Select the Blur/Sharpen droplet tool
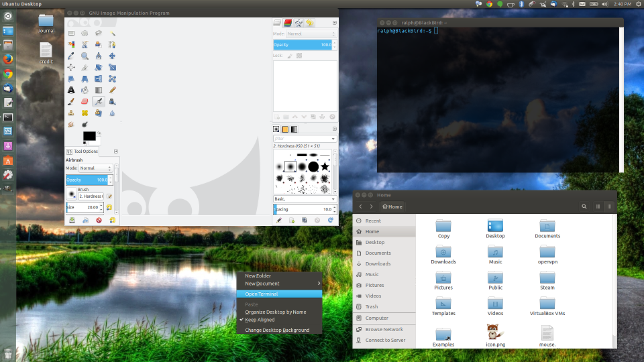Screen dimensions: 644x362 [112, 113]
